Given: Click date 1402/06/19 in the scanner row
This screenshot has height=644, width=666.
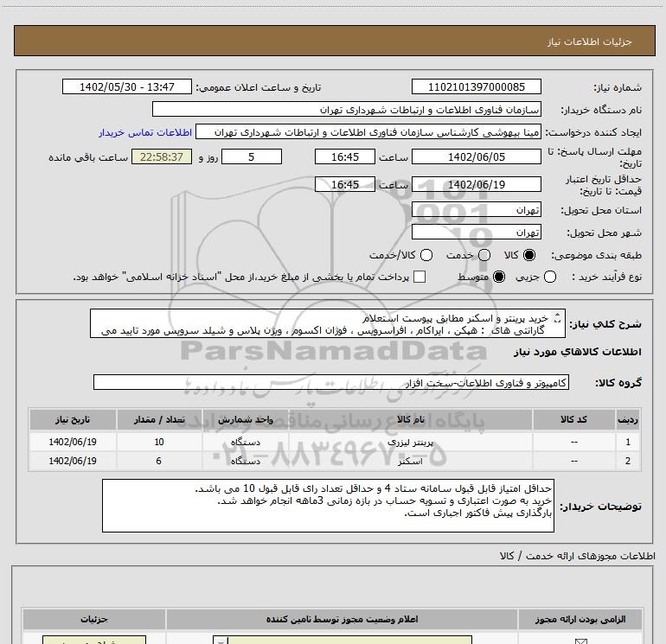Looking at the screenshot, I should (x=73, y=461).
